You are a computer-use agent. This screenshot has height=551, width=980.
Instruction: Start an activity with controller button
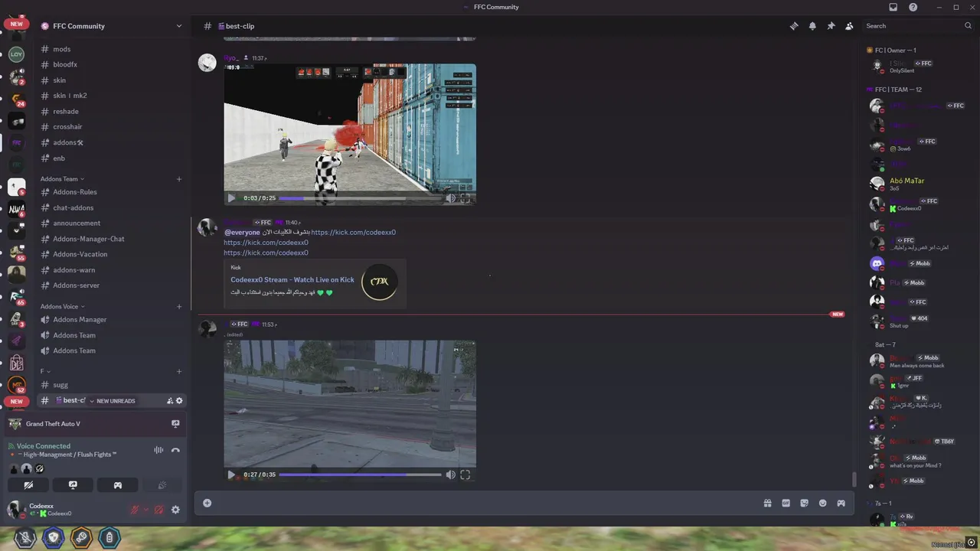(117, 485)
